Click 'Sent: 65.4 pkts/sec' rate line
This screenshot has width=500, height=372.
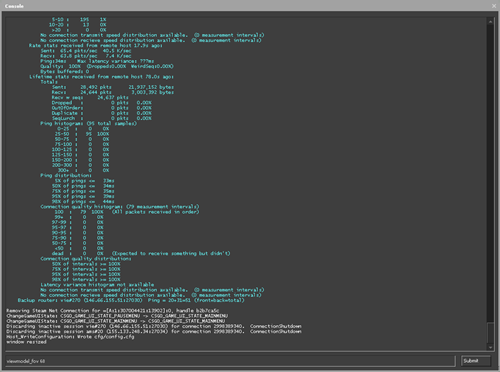click(x=86, y=51)
